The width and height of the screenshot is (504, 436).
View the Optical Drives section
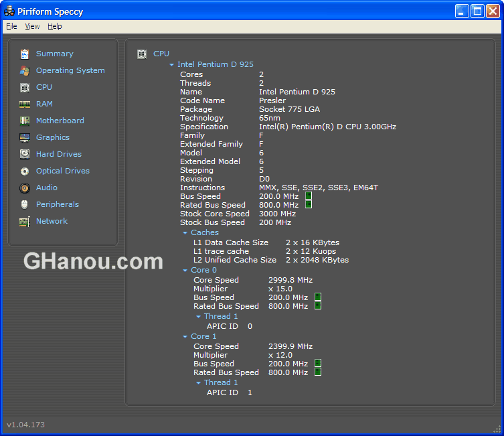pos(63,171)
